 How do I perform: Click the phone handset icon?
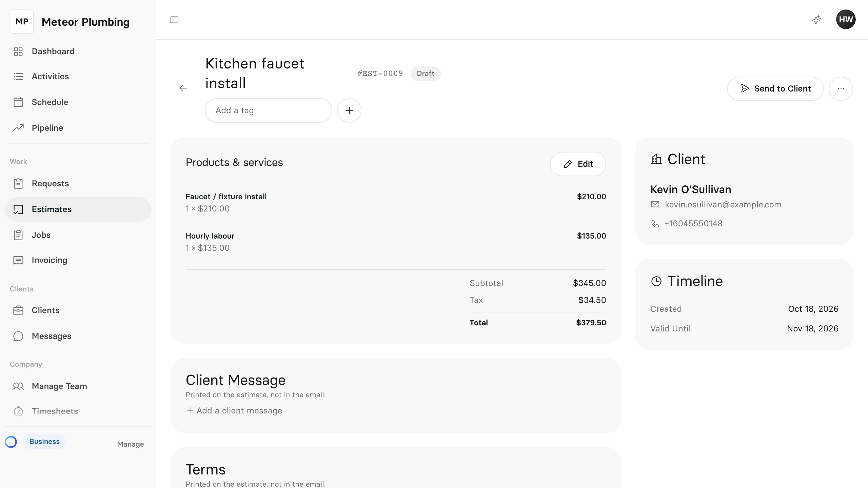655,224
